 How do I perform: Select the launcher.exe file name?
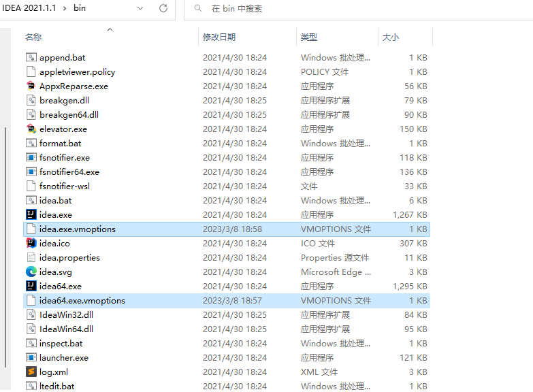click(64, 358)
